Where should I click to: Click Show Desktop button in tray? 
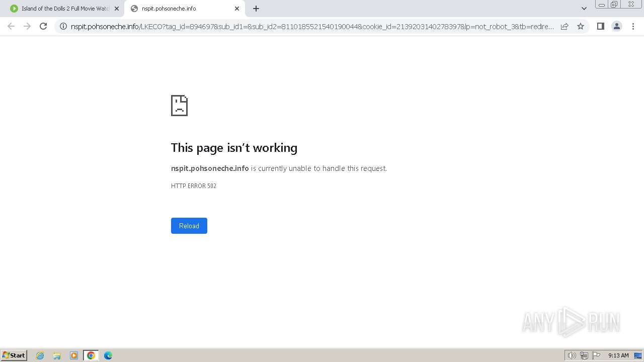638,355
